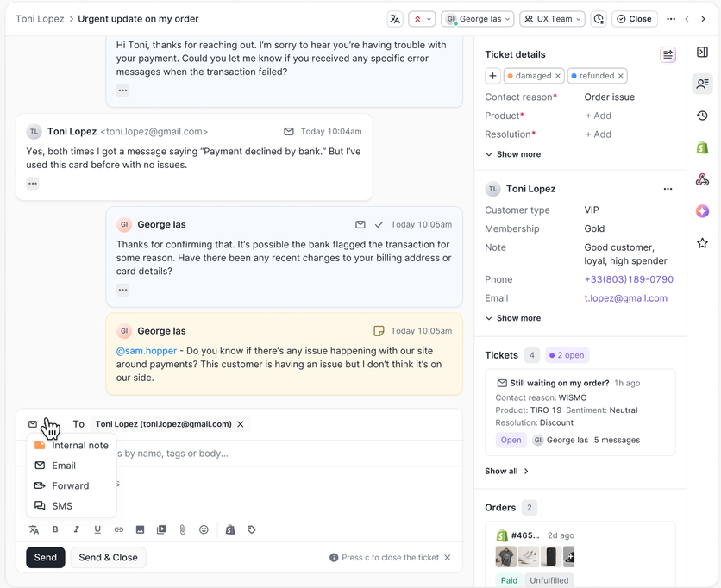Open the translate icon in header
This screenshot has width=721, height=588.
[394, 19]
